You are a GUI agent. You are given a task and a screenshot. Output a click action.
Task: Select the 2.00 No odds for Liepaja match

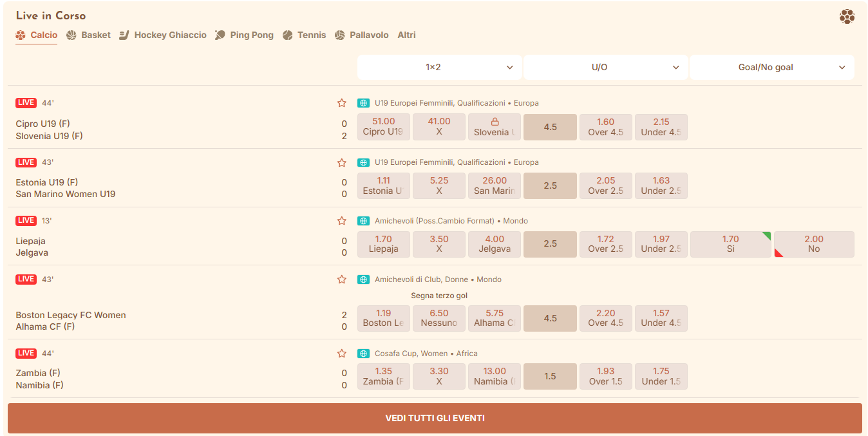click(x=814, y=244)
